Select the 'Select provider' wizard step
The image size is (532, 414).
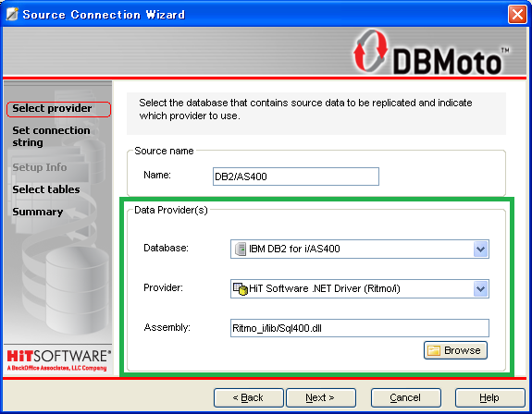[x=58, y=109]
